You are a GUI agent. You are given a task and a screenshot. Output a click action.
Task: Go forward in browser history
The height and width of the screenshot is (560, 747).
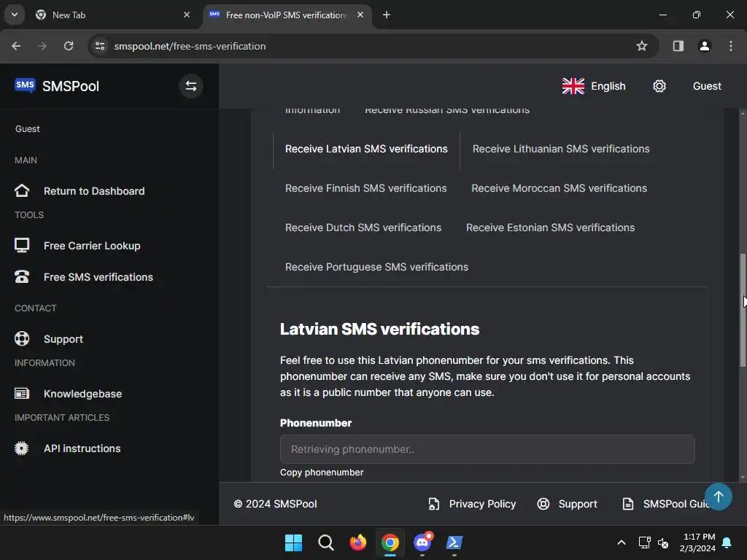point(42,46)
